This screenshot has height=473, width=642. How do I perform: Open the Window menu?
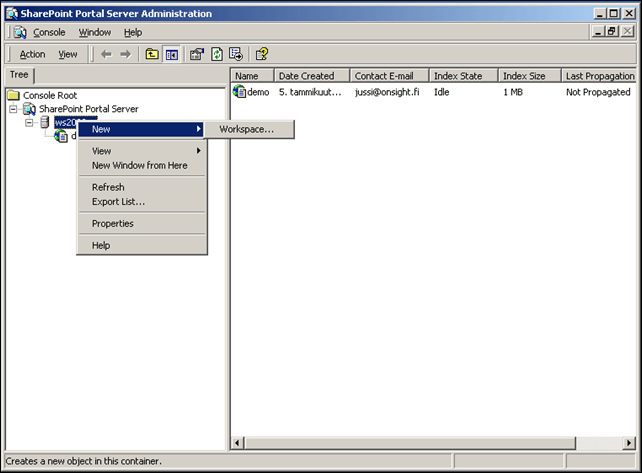pyautogui.click(x=95, y=32)
